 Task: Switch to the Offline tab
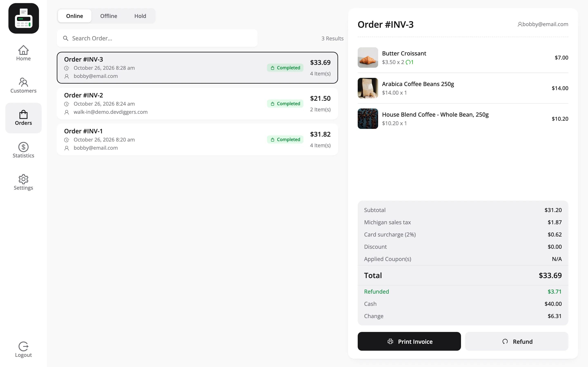point(109,16)
